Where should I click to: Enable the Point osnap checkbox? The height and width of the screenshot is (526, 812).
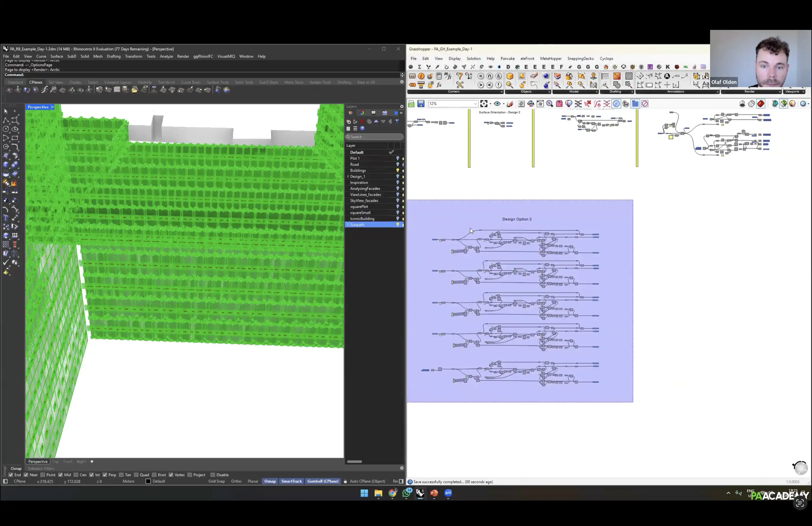click(43, 475)
